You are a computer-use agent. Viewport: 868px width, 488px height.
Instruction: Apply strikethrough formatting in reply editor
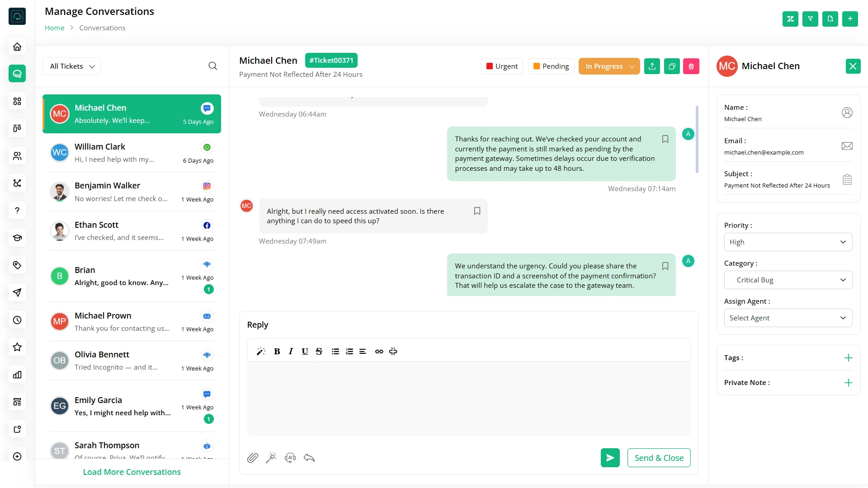[319, 352]
